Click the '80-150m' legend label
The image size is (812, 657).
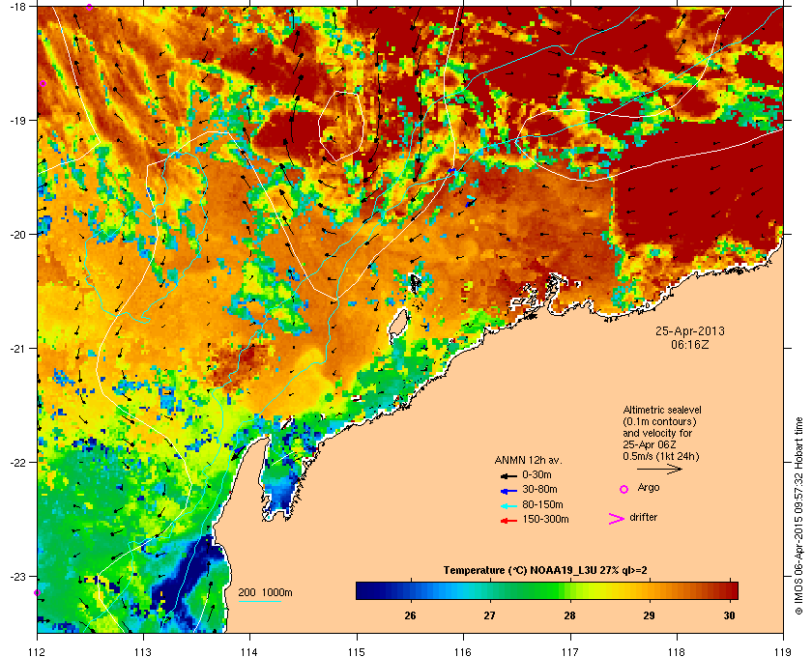542,504
